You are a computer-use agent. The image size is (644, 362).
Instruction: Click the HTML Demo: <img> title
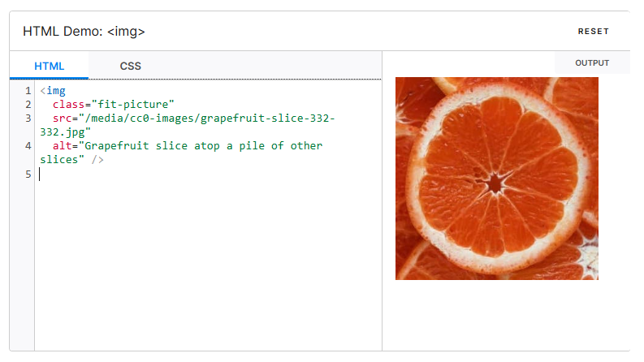(x=84, y=31)
